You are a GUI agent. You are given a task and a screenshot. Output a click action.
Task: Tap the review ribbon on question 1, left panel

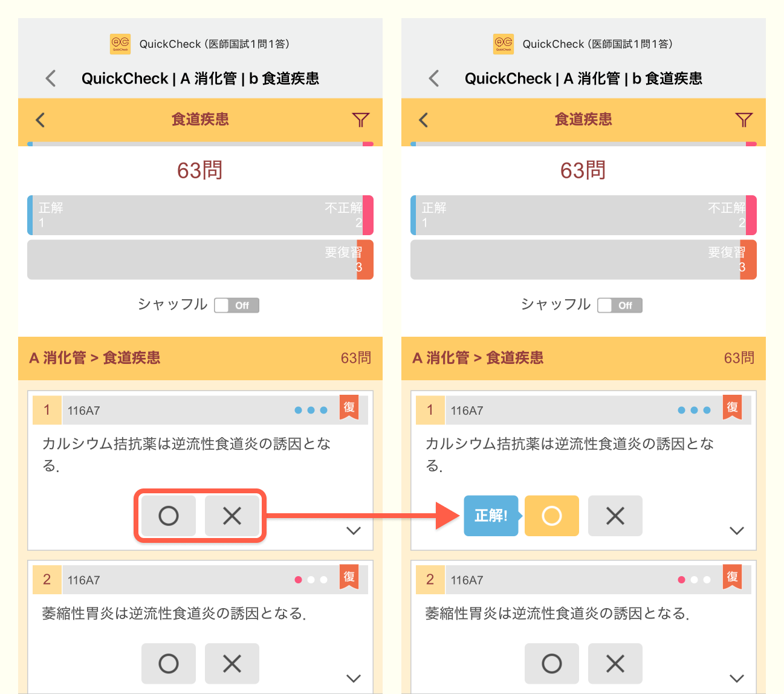point(349,407)
